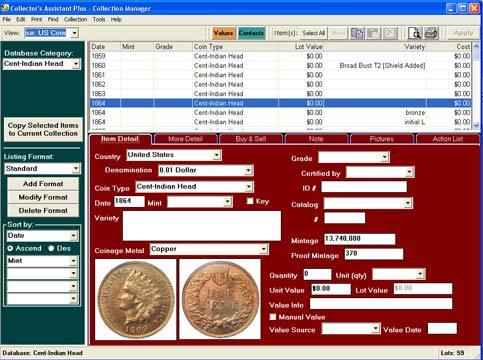Open the Find menu
The height and width of the screenshot is (360, 483).
click(53, 19)
